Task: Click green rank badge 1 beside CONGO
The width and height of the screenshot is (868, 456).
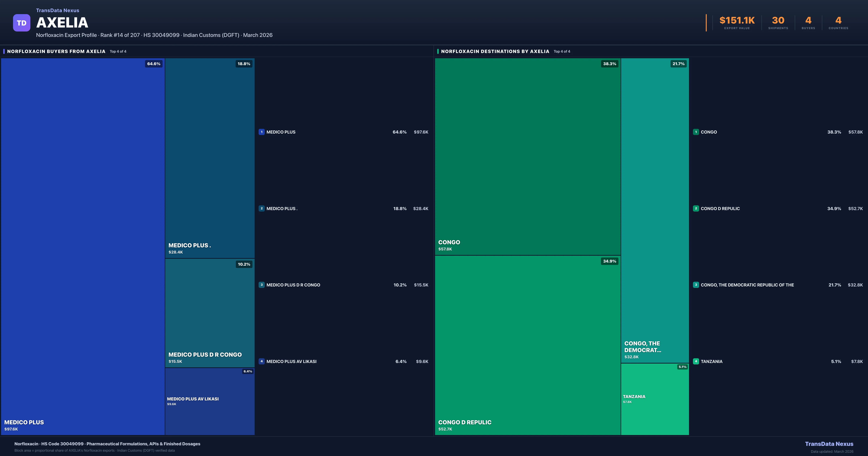Action: click(696, 132)
